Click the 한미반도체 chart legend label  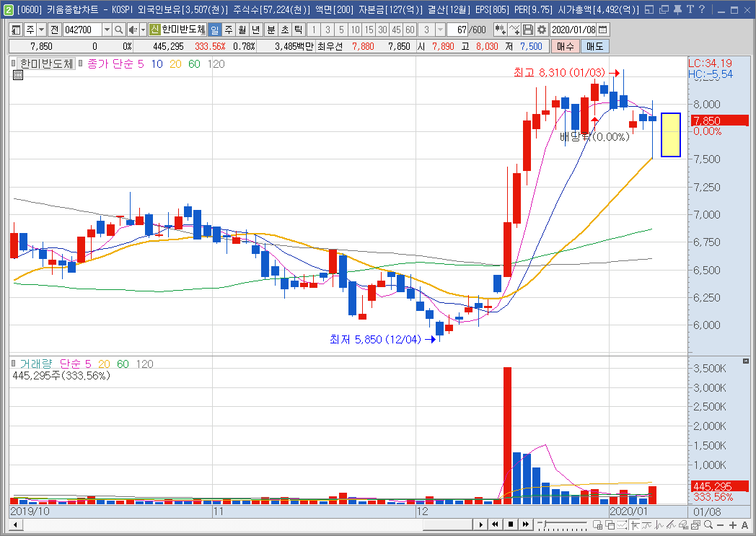46,63
